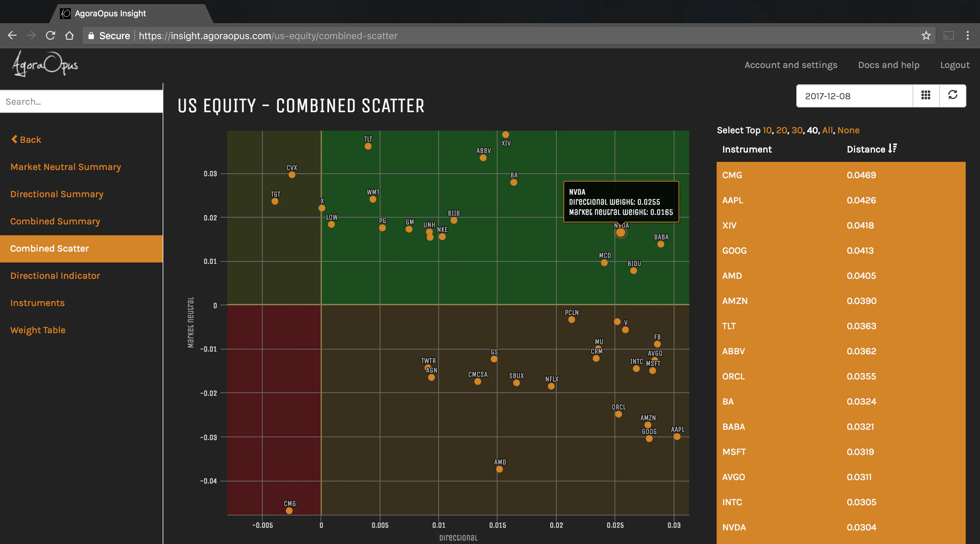The image size is (980, 544).
Task: Click the browser forward arrow
Action: 31,35
